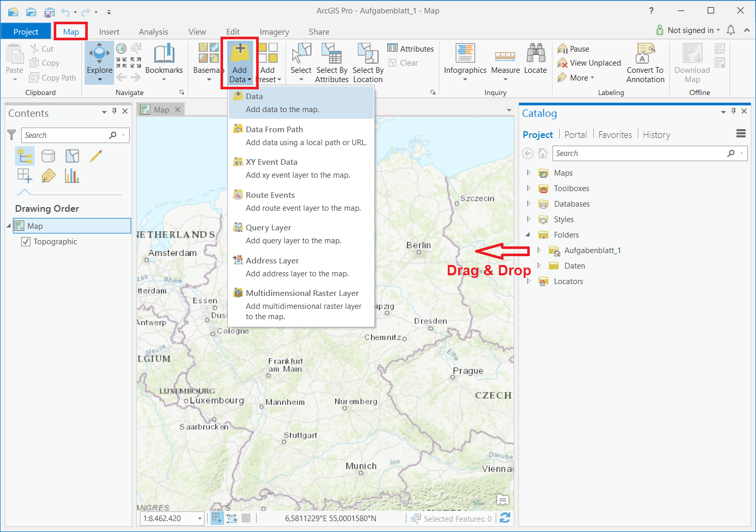Switch to the Analysis ribbon tab
Viewport: 756px width, 532px height.
pyautogui.click(x=153, y=32)
